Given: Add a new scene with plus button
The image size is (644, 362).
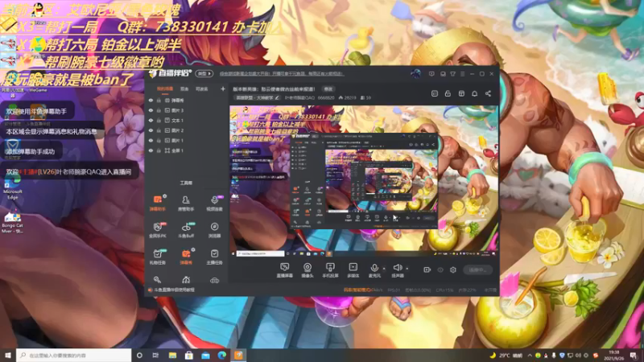Looking at the screenshot, I should point(223,88).
